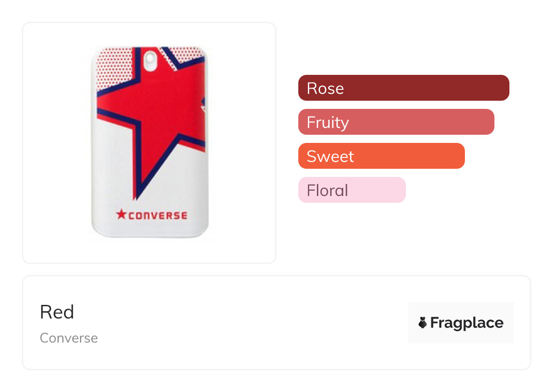This screenshot has width=553, height=392.
Task: Click the Fragplace bottle logo icon
Action: pyautogui.click(x=422, y=323)
